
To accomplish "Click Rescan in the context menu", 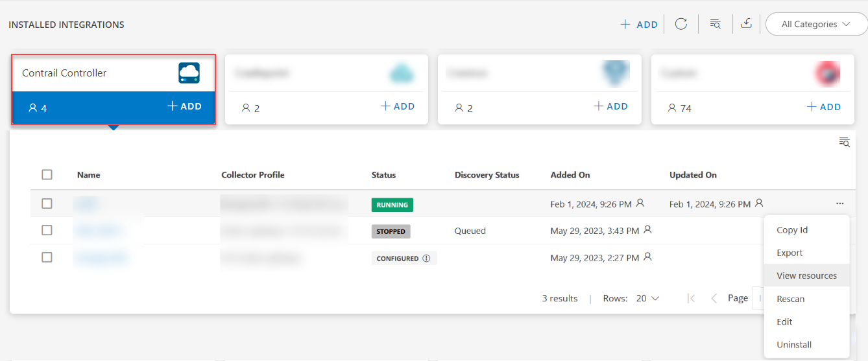I will coord(790,299).
